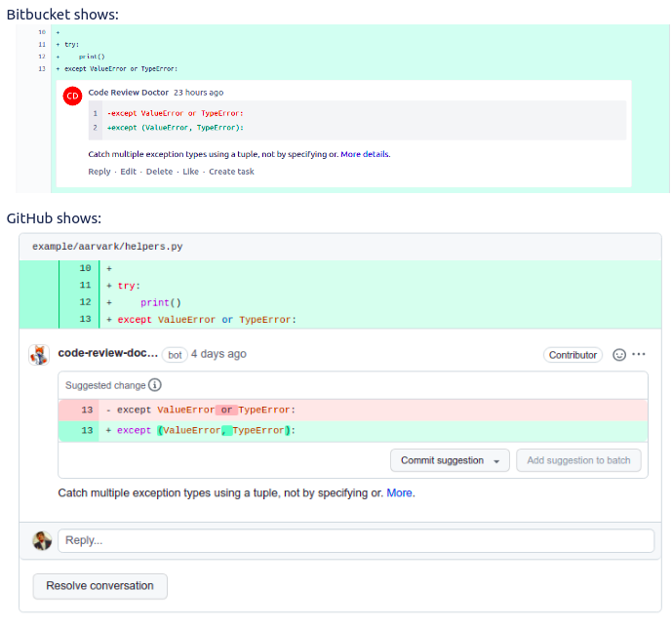The height and width of the screenshot is (627, 672).
Task: Click the Code Review Doctor author name
Action: [x=128, y=93]
